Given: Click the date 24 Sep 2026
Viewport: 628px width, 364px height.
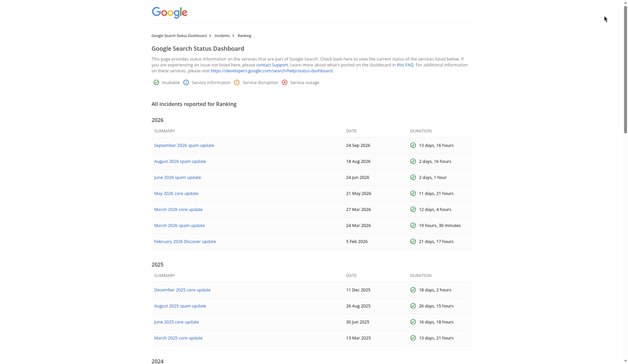Looking at the screenshot, I should tap(358, 145).
